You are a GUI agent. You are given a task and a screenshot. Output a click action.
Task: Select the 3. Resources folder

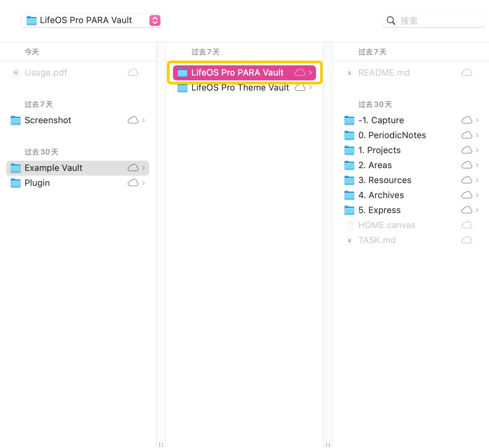tap(384, 180)
